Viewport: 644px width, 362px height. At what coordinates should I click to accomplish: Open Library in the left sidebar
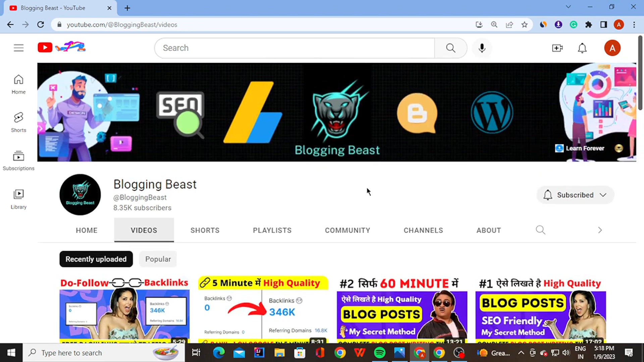pos(18,199)
